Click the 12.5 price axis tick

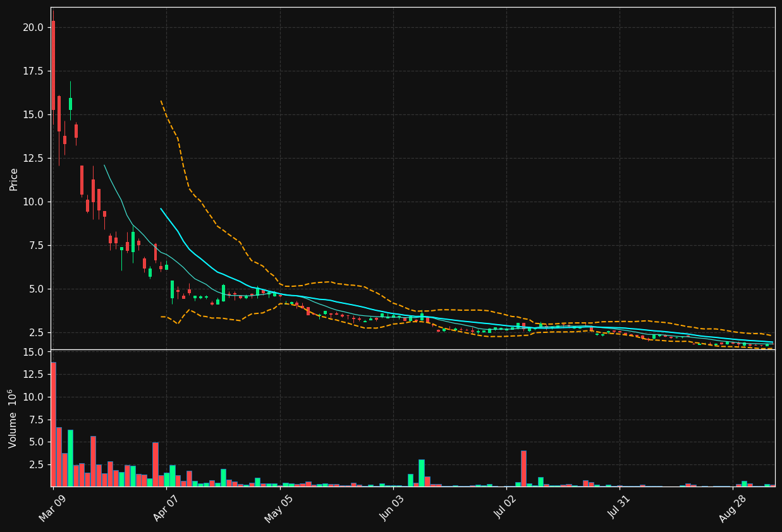(33, 158)
